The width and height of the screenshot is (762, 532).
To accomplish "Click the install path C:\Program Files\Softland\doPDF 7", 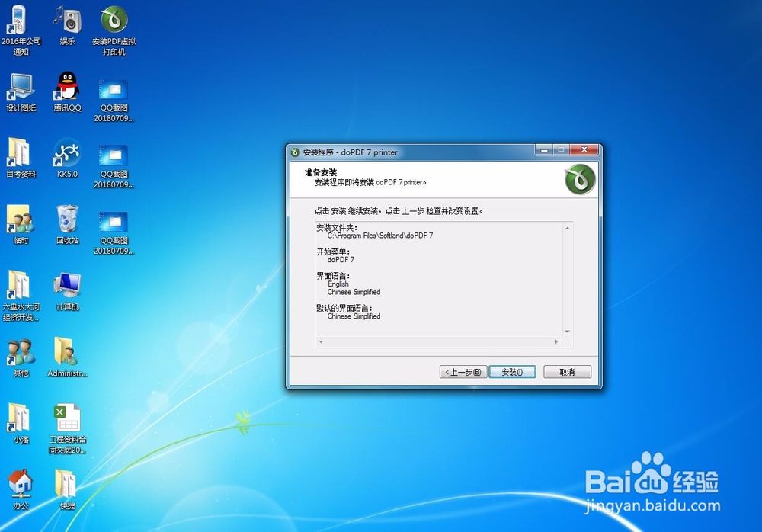I will click(x=380, y=236).
